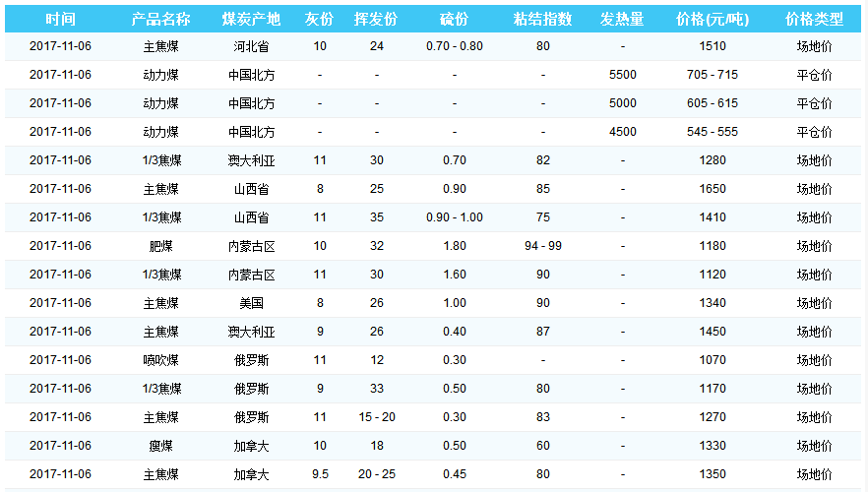The height and width of the screenshot is (492, 868).
Task: Click the price range 705 - 715
Action: [713, 75]
